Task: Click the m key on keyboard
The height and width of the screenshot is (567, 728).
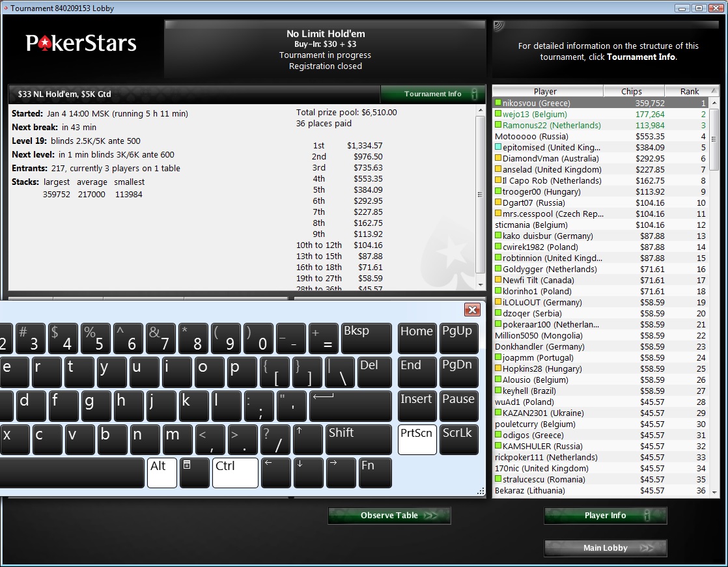Action: pos(177,439)
